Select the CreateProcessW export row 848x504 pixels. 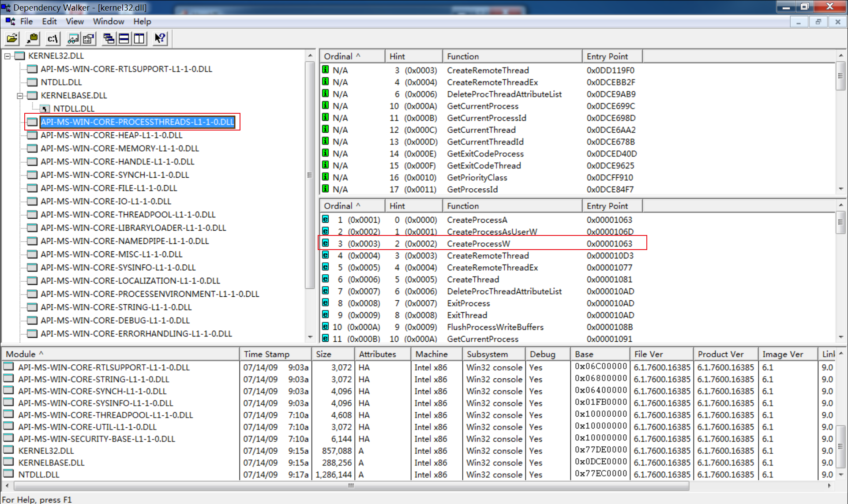click(479, 243)
